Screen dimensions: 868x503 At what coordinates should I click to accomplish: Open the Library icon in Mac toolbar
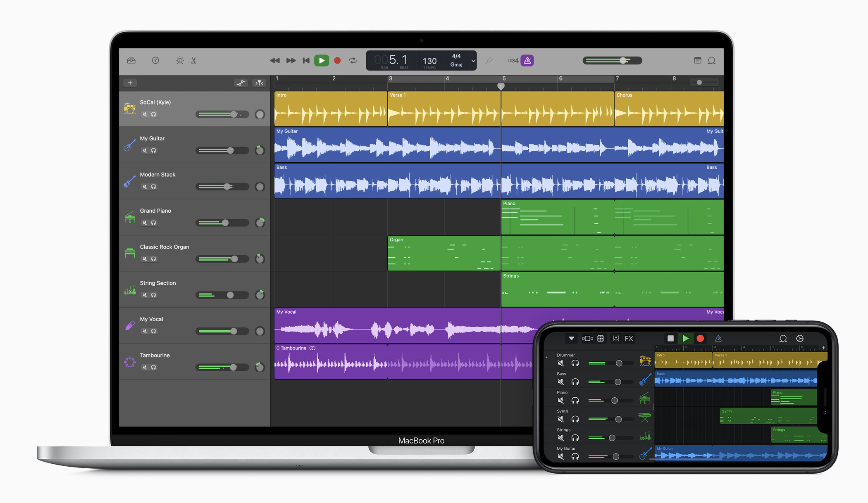(x=131, y=61)
